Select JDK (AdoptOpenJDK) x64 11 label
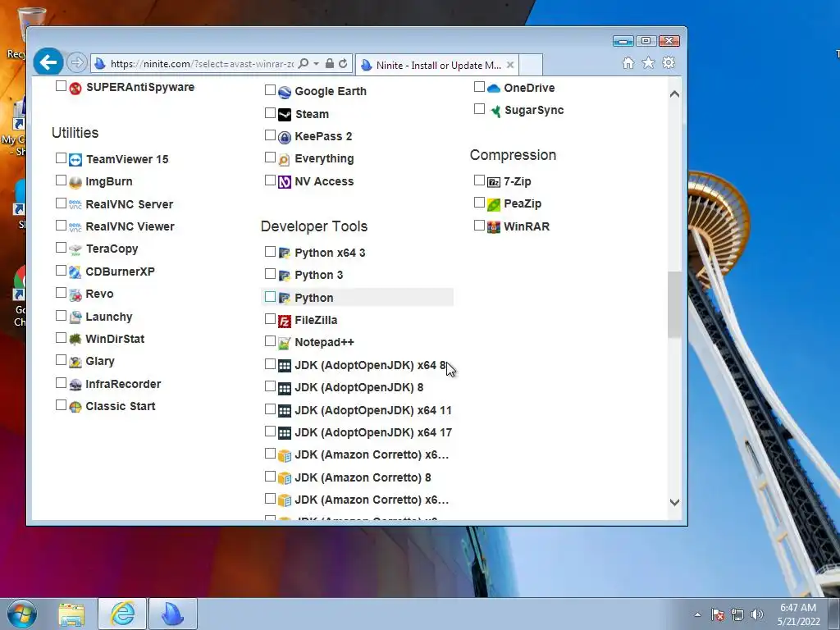 click(x=373, y=410)
